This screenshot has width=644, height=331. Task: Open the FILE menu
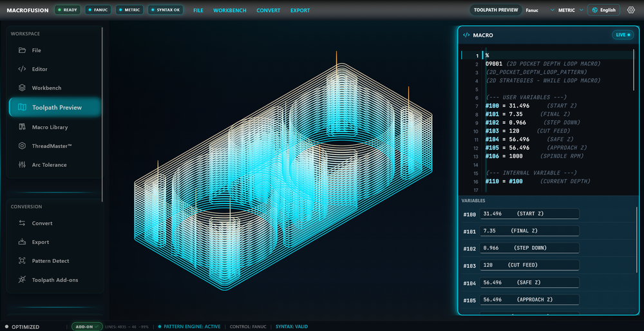pyautogui.click(x=198, y=10)
